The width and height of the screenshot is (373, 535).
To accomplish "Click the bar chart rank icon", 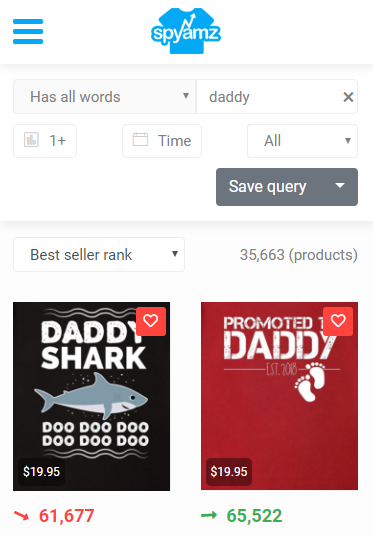I will click(x=31, y=140).
